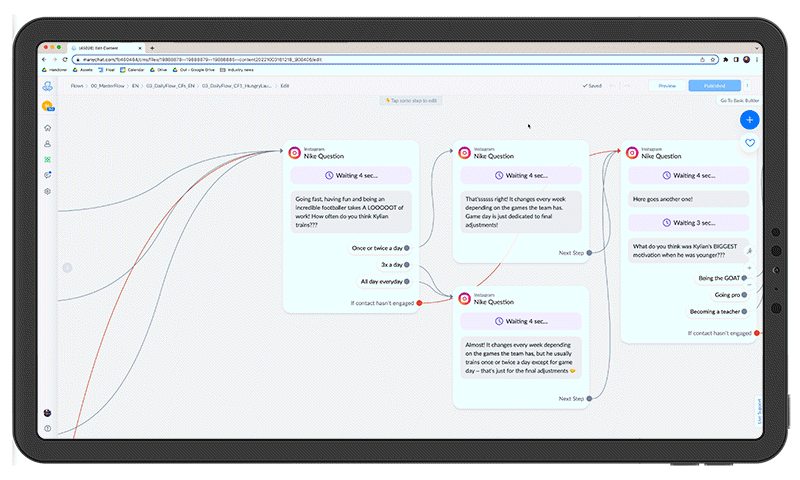Click Waiting 4 sec delay in Almost! card
Screen dimensions: 800x480
click(x=521, y=321)
